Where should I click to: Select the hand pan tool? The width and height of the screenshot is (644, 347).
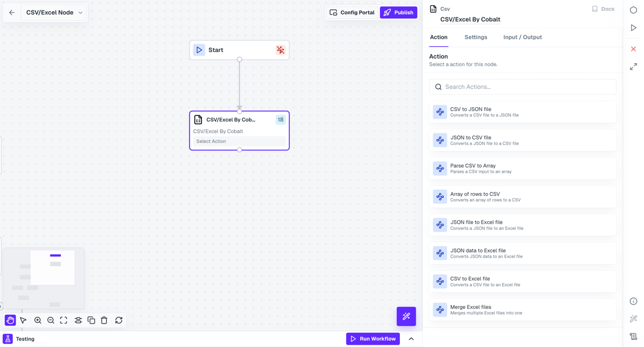tap(11, 320)
